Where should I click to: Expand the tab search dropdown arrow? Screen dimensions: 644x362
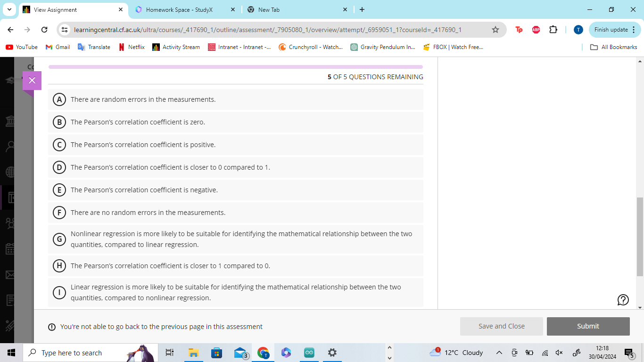click(x=9, y=9)
